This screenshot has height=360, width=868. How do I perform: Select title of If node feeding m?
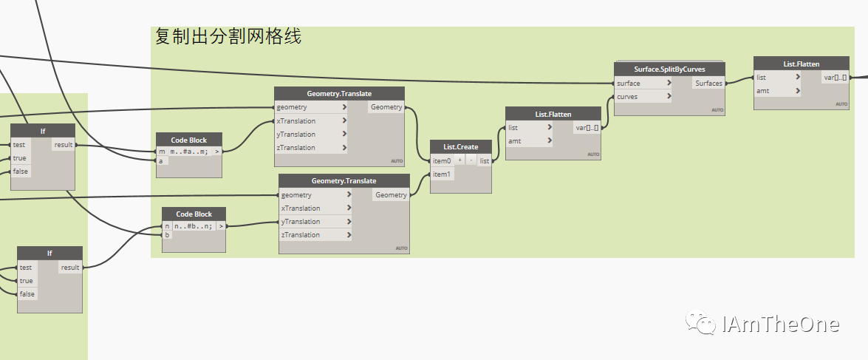pyautogui.click(x=43, y=131)
